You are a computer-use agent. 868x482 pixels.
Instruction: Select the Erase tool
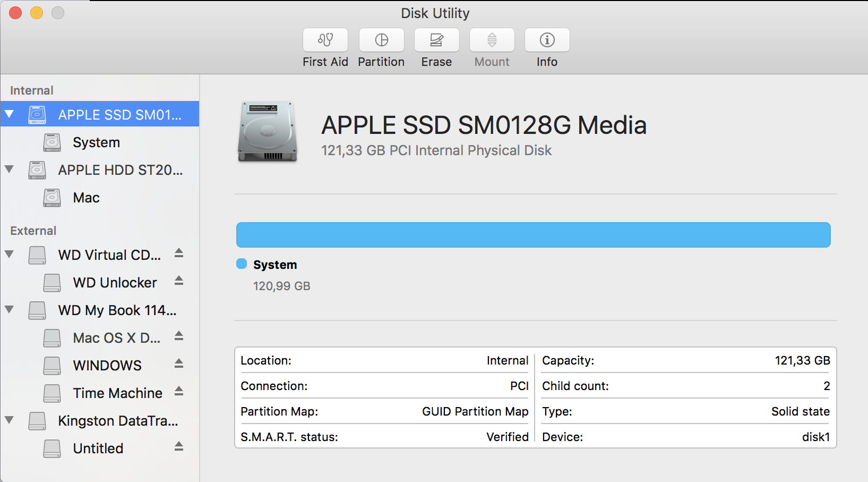coord(436,47)
